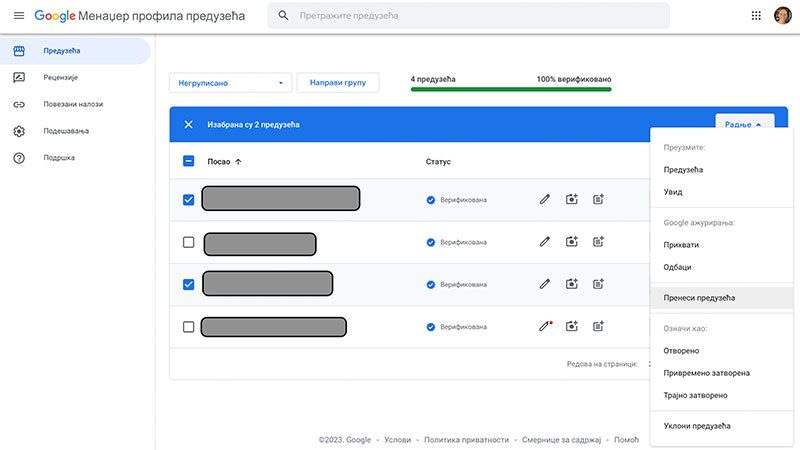Open Рецензије in the sidebar

[x=60, y=78]
